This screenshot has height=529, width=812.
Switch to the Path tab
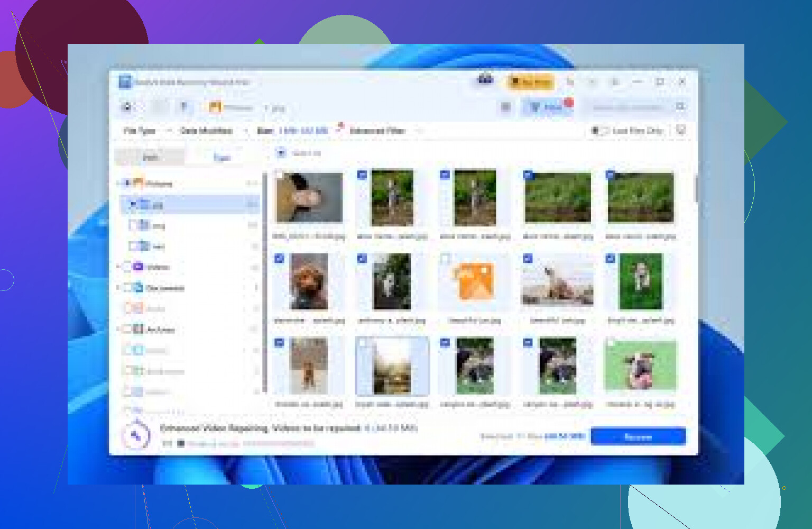[x=150, y=157]
